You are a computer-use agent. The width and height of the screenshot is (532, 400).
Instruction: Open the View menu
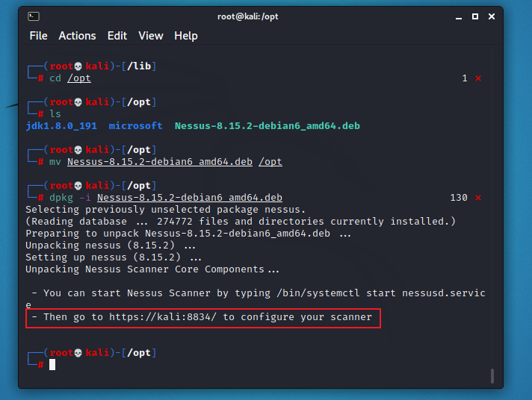coord(151,36)
